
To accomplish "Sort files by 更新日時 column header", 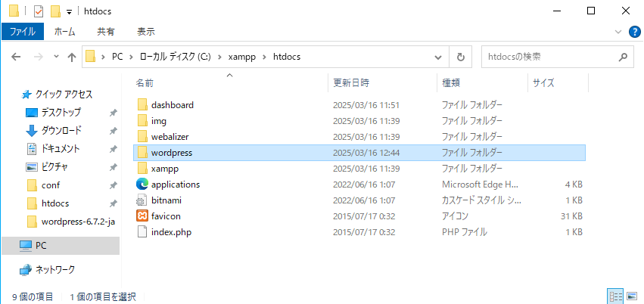I will (351, 82).
